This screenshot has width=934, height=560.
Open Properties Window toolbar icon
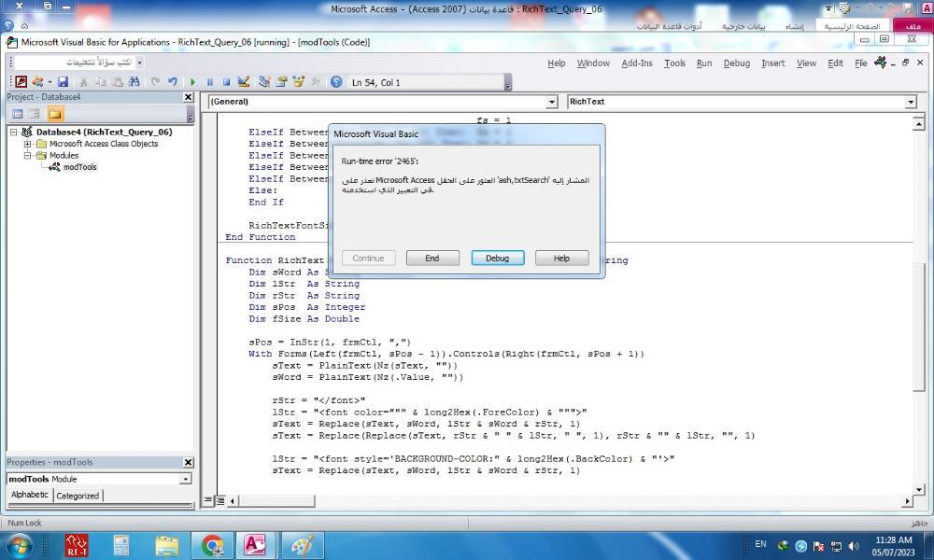[282, 82]
